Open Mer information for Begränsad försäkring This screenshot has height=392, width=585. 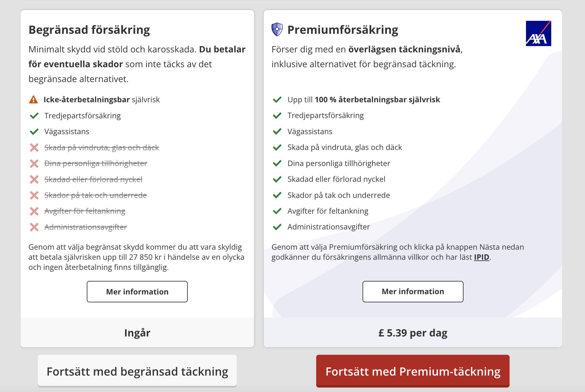point(137,292)
